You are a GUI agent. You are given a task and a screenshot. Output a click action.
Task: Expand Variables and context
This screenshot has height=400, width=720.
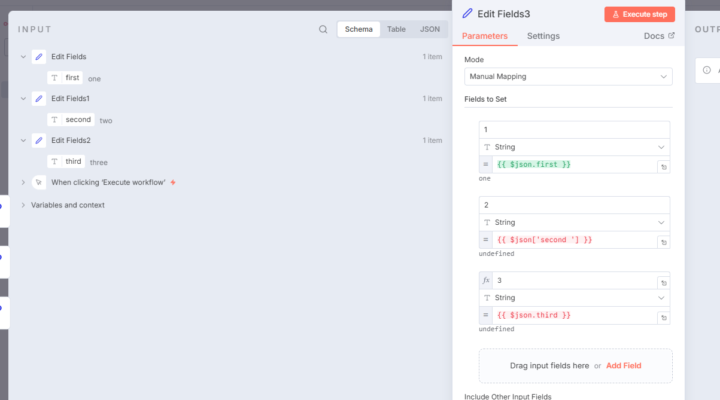tap(23, 205)
